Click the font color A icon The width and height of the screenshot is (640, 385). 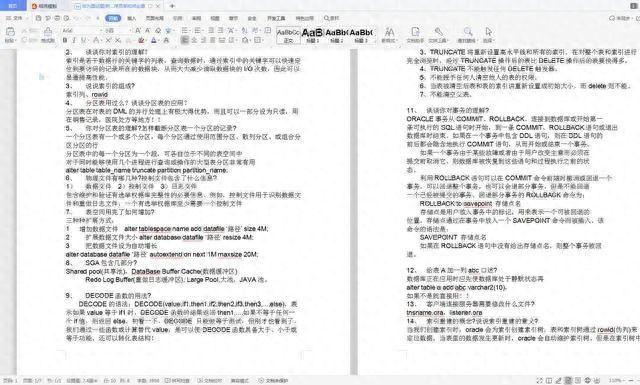coord(154,40)
